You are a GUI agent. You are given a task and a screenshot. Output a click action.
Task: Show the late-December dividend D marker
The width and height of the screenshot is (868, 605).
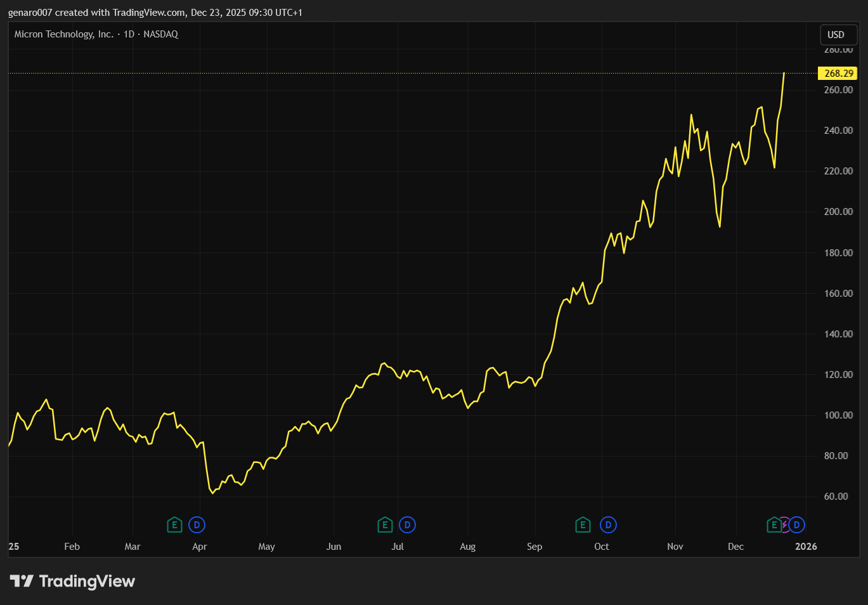pos(797,525)
